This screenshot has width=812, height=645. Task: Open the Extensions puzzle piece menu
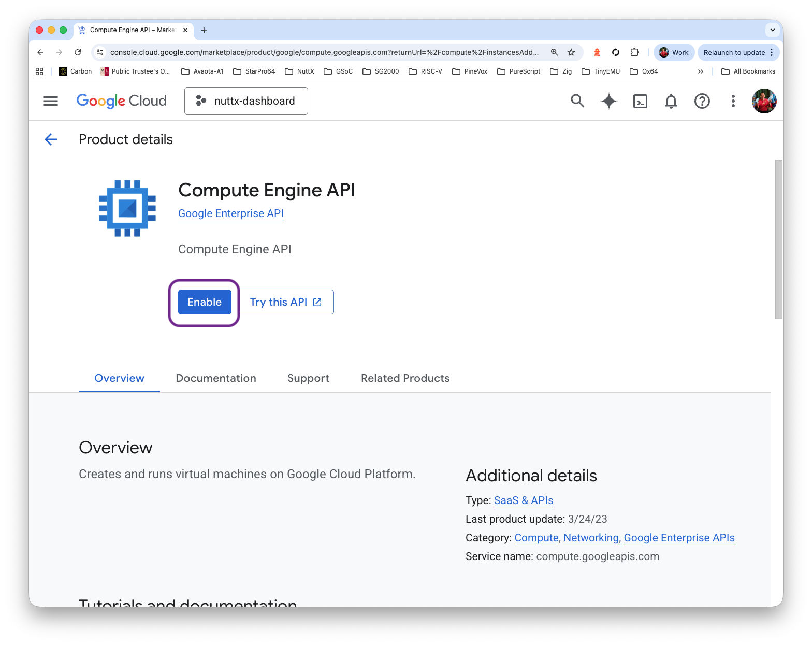point(634,52)
